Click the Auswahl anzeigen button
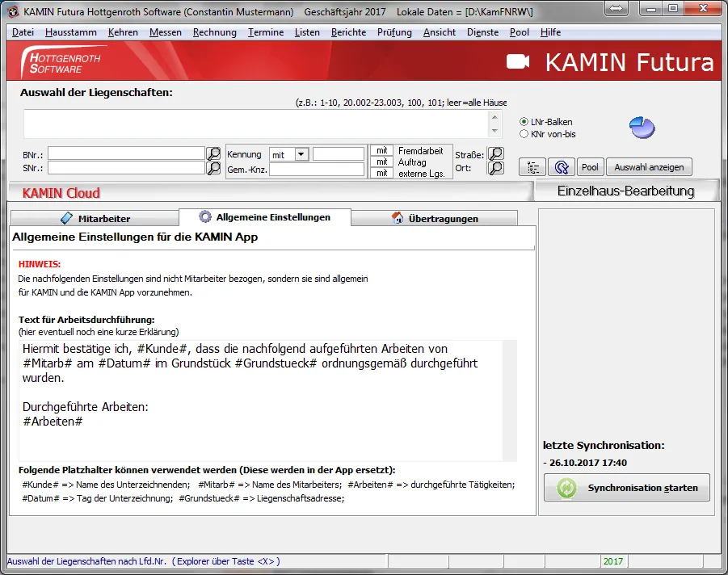The height and width of the screenshot is (575, 728). [649, 167]
